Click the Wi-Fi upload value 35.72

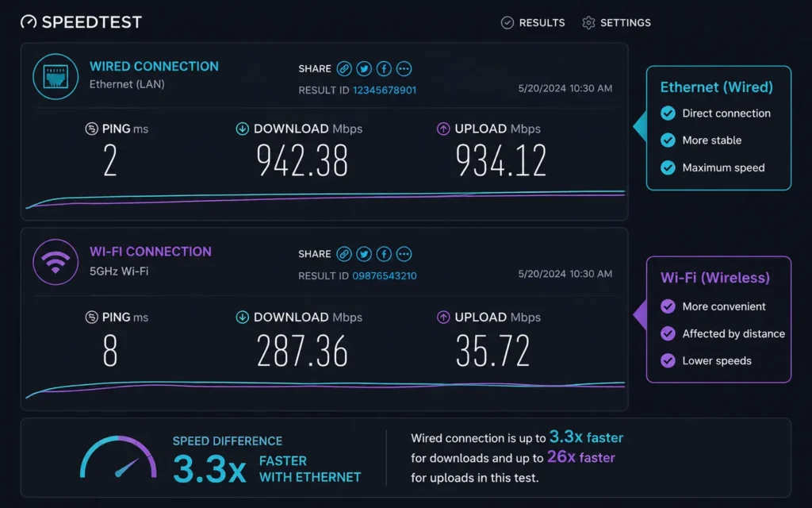pyautogui.click(x=493, y=351)
